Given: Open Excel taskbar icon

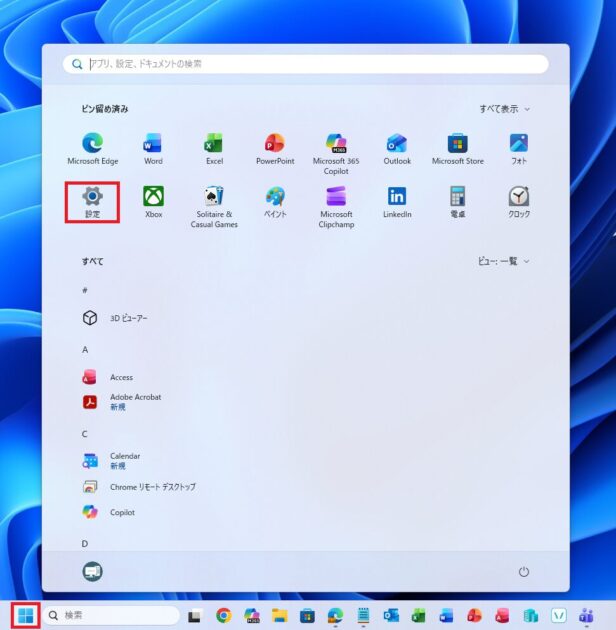Looking at the screenshot, I should [419, 615].
